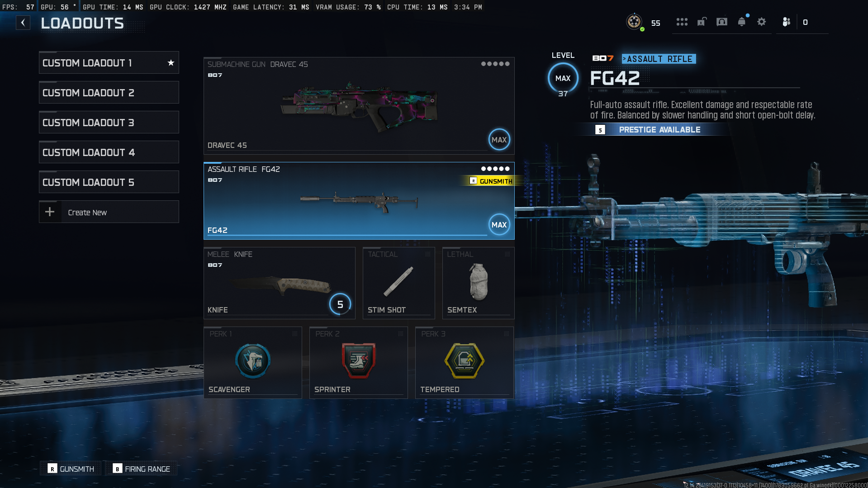Click the FPS counter readout
Viewport: 868px width, 488px height.
(x=18, y=7)
